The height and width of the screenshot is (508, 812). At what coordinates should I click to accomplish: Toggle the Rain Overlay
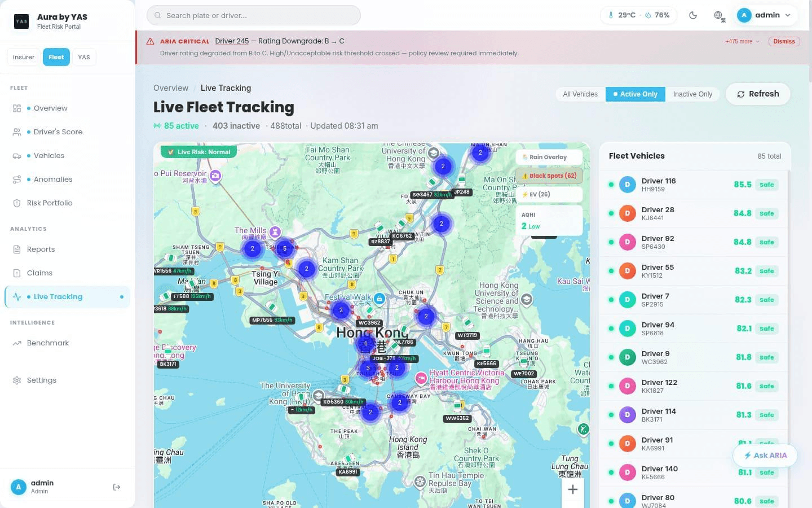pyautogui.click(x=549, y=157)
